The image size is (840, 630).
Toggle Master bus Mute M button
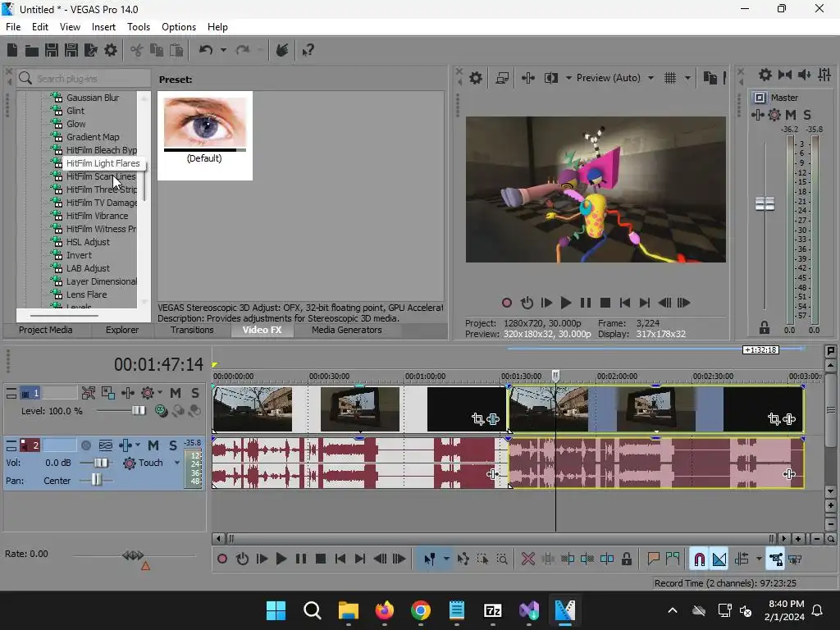click(x=791, y=115)
